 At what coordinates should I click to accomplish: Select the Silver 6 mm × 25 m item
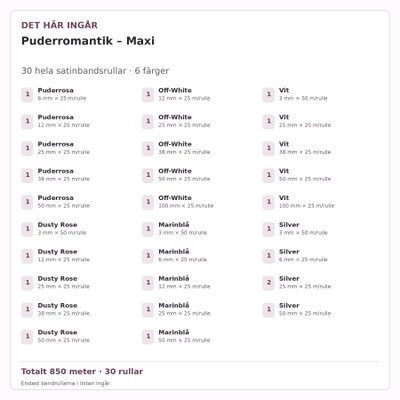[319, 256]
